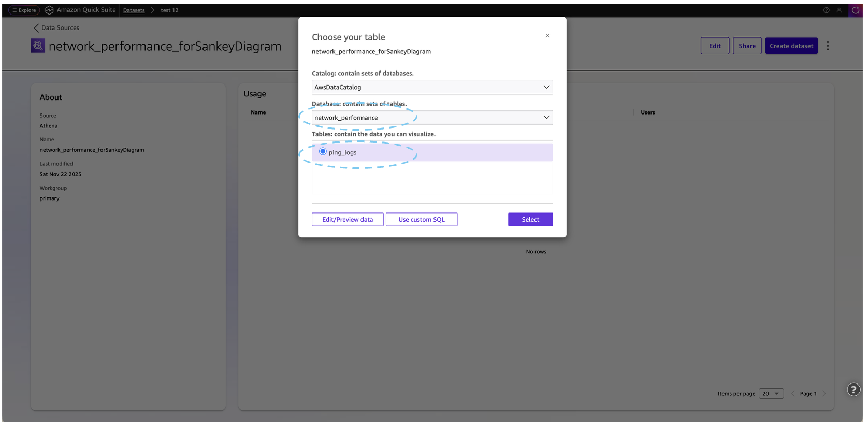Expand the AwsDataCatalog catalog dropdown
Screen dimensions: 868x427
pos(432,87)
